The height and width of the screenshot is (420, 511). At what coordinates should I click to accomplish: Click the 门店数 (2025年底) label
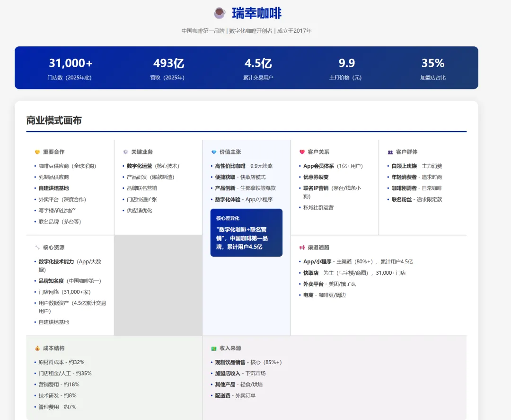click(70, 78)
